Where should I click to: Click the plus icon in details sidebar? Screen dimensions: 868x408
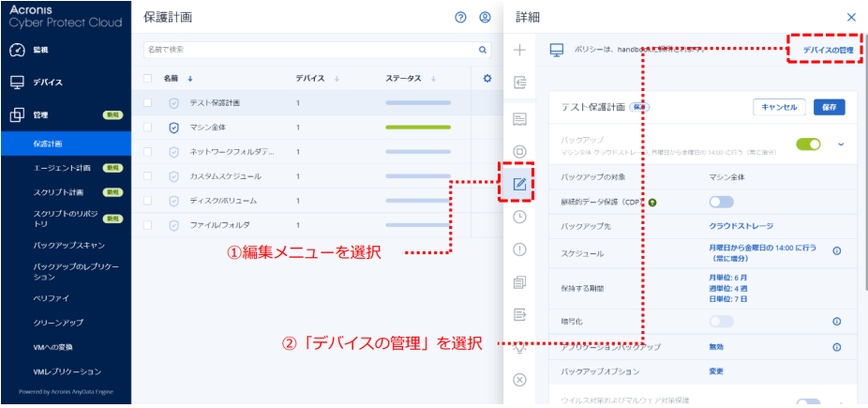tap(519, 50)
